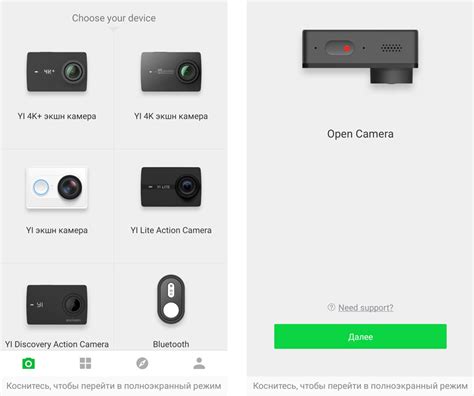Select the YI 4K+ action camera image
The height and width of the screenshot is (396, 474).
57,72
